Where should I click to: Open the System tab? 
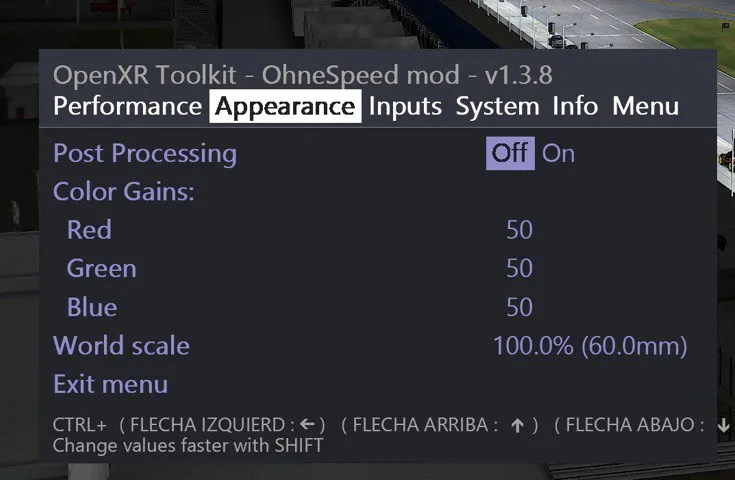pyautogui.click(x=497, y=106)
